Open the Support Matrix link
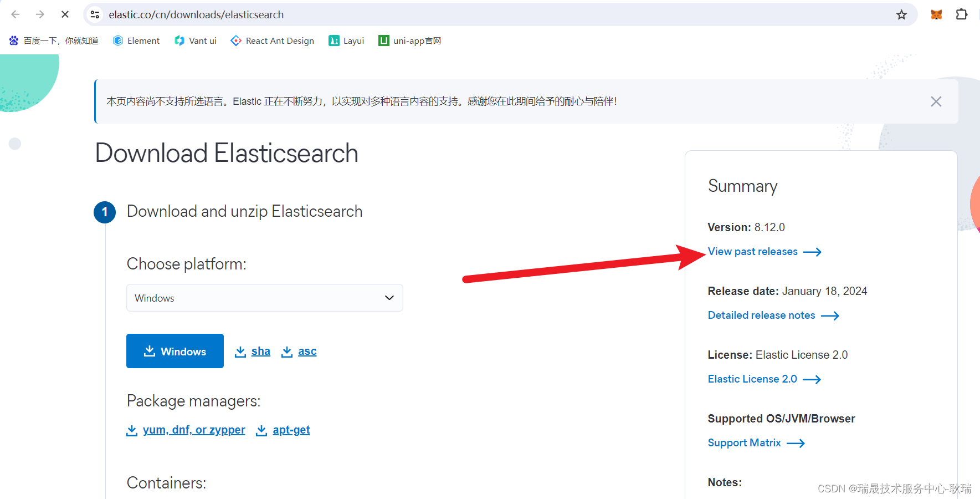This screenshot has width=980, height=499. [x=756, y=443]
